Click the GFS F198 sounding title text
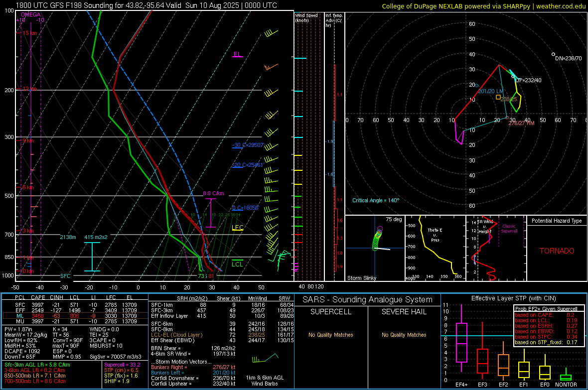Screen dimensions: 588x390 [146, 5]
